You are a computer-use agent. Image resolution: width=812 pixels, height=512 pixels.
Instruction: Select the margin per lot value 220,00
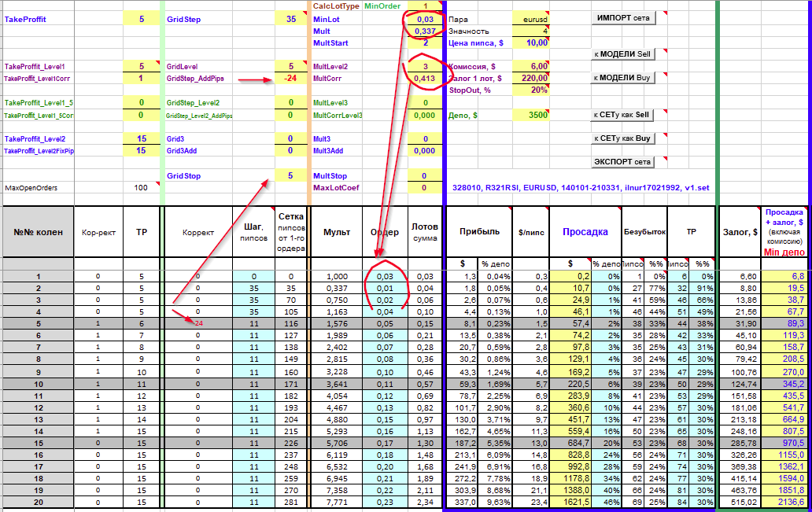(531, 78)
